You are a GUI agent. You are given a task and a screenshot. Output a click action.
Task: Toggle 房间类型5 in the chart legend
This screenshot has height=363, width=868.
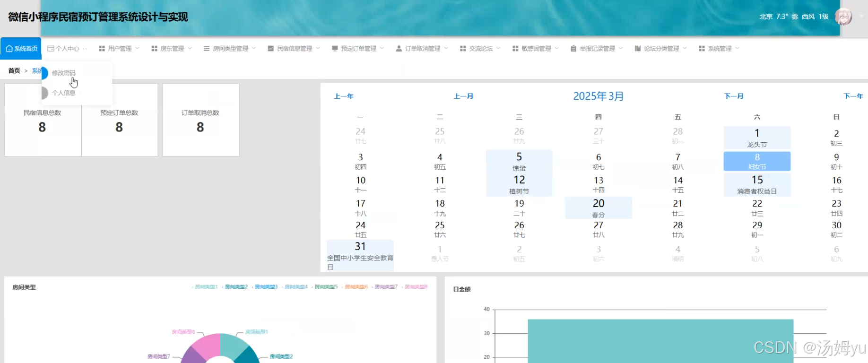(x=325, y=287)
